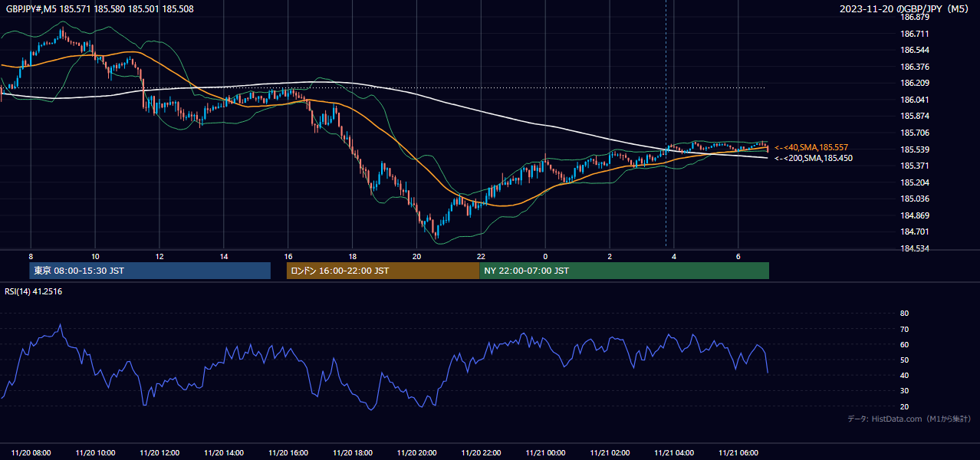Click the <-<40,SMA,185.557 label

tap(811, 147)
